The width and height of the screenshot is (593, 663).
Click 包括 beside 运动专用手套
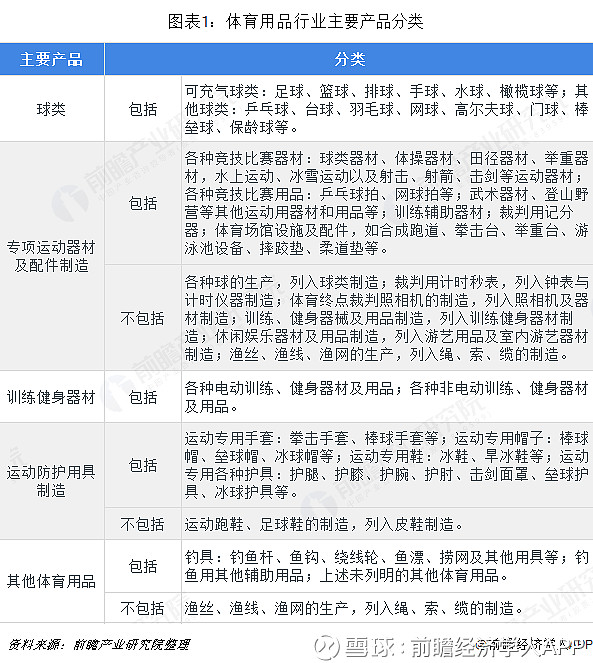pos(143,465)
